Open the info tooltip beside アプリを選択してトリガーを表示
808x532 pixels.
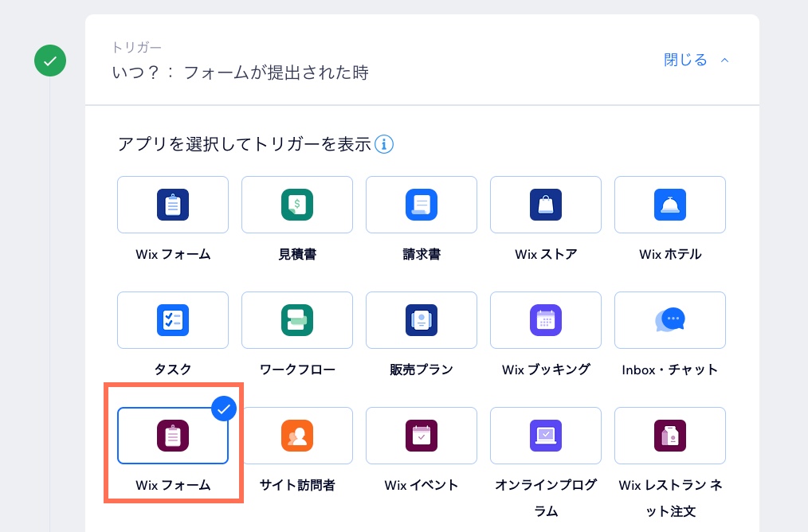(384, 144)
